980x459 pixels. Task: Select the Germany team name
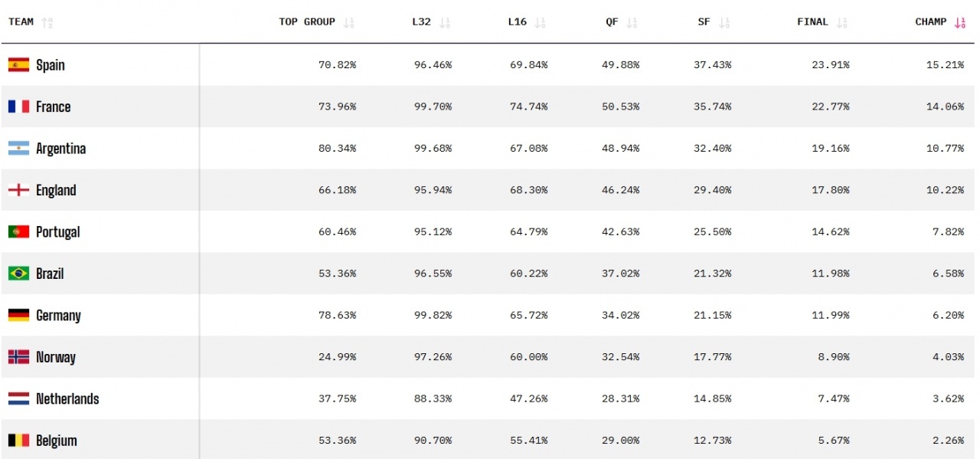[58, 316]
